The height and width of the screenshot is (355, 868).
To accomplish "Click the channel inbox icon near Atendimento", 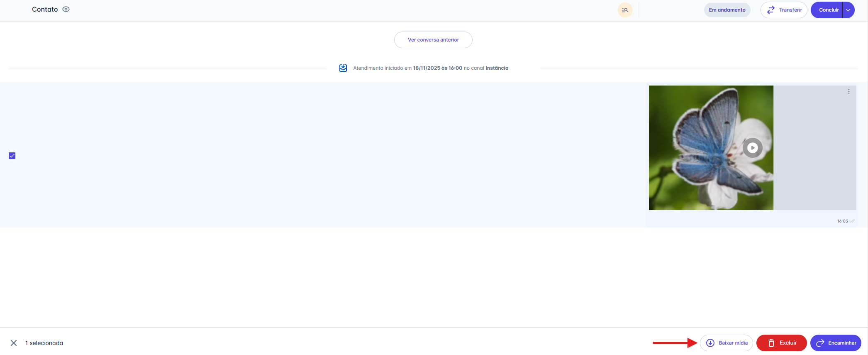I will (x=343, y=68).
